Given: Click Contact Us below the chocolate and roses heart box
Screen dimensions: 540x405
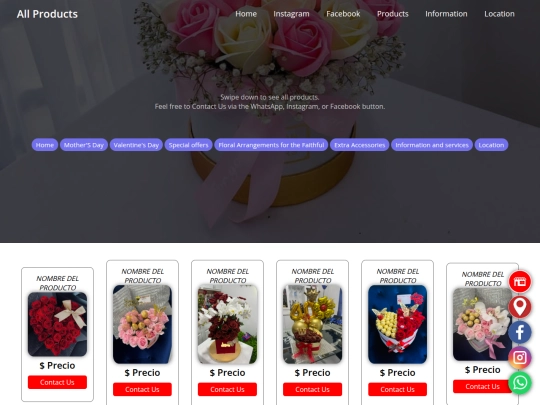Looking at the screenshot, I should [x=397, y=390].
